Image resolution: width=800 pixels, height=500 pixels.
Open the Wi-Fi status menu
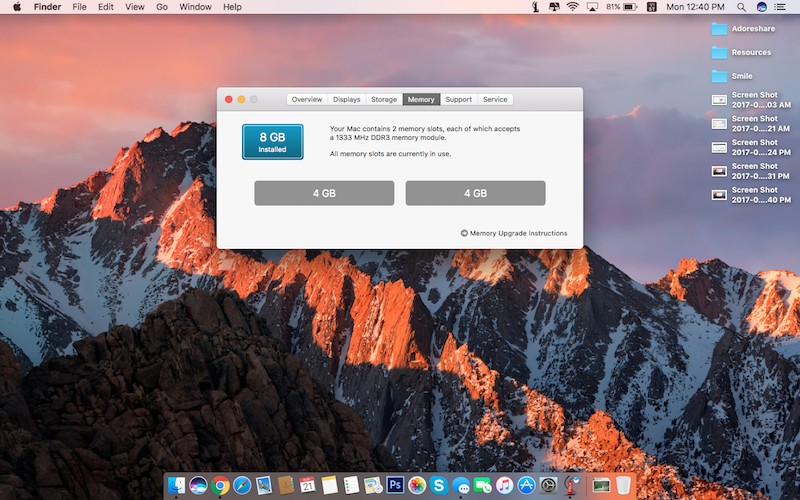coord(573,7)
